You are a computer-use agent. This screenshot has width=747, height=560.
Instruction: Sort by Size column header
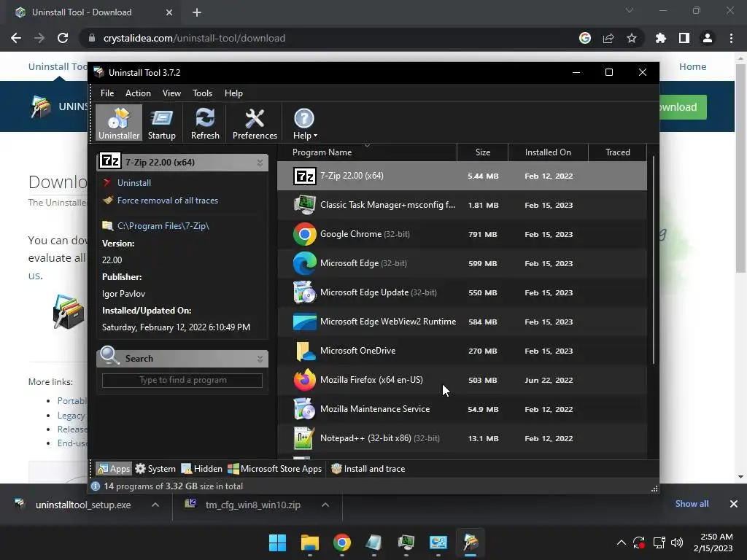pos(483,152)
